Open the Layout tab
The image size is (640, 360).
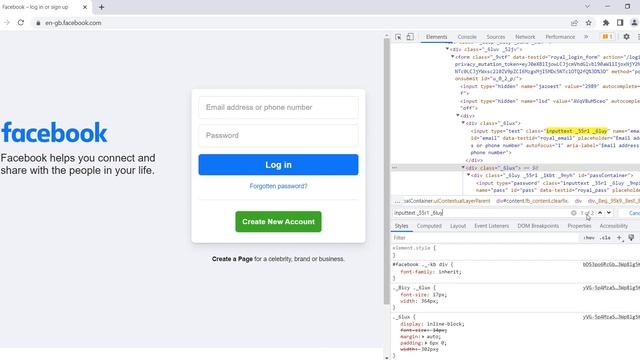458,226
